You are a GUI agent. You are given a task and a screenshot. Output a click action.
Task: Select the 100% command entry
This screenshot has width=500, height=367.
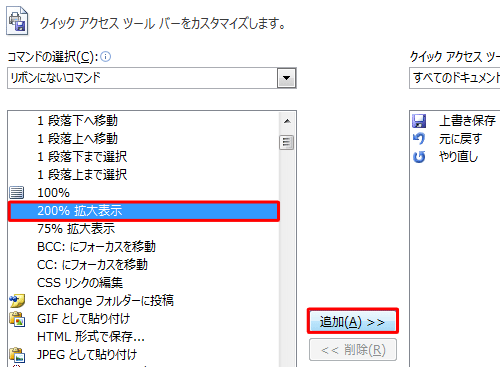[x=53, y=193]
